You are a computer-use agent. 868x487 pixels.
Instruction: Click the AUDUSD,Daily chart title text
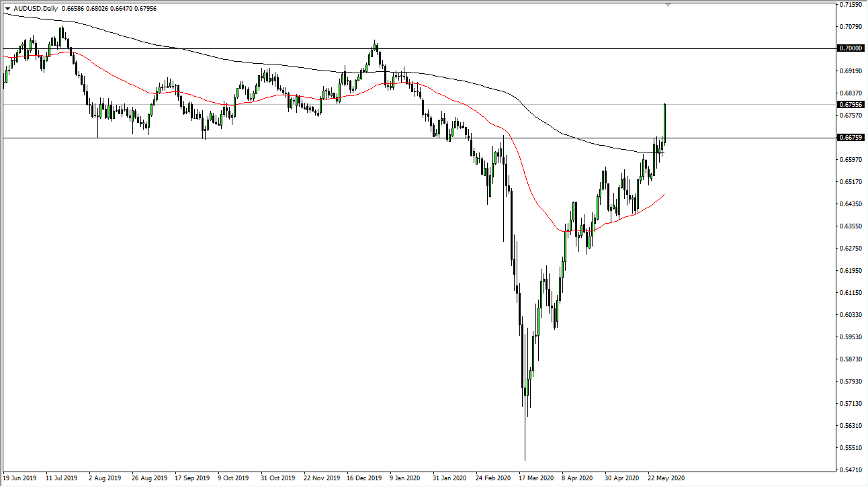(x=37, y=6)
